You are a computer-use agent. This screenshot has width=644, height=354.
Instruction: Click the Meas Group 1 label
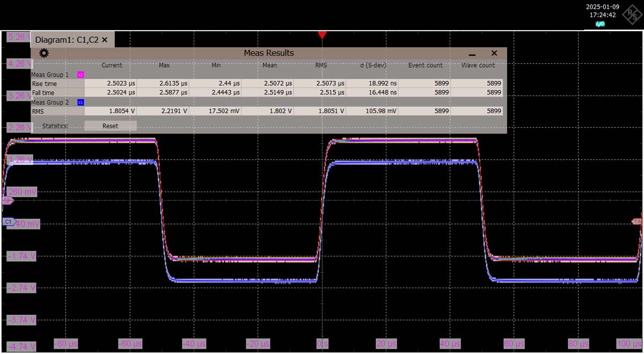pyautogui.click(x=50, y=75)
